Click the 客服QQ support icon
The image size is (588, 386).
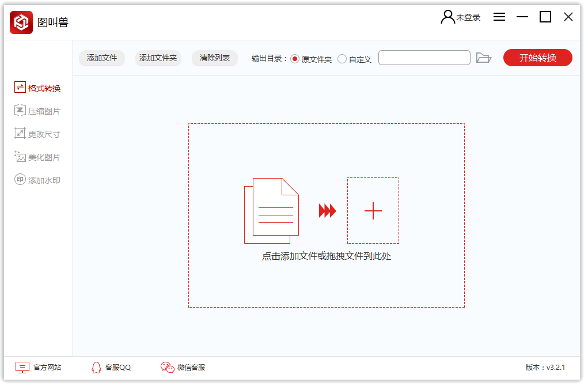111,367
